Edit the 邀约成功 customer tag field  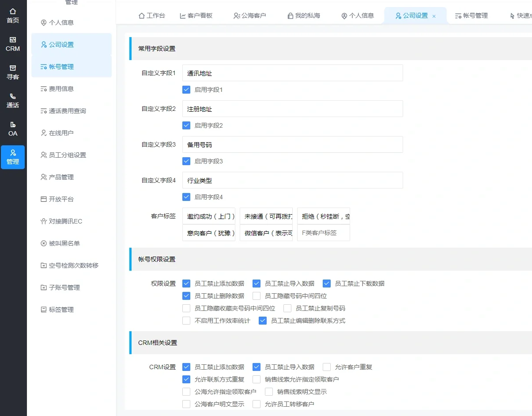209,216
